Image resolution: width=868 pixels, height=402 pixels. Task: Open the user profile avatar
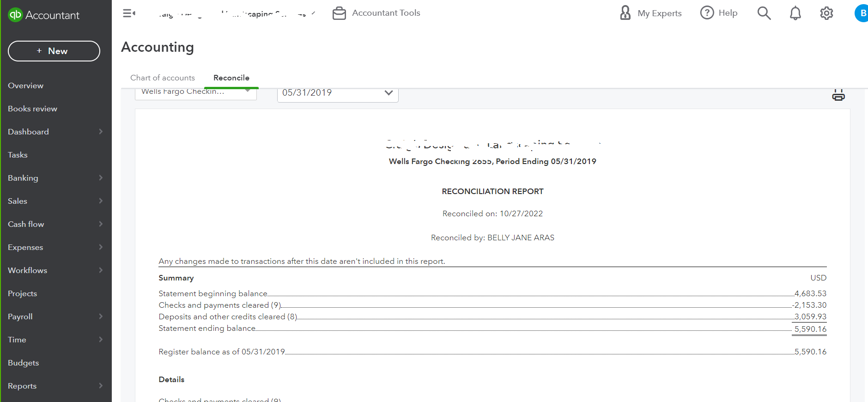tap(862, 13)
